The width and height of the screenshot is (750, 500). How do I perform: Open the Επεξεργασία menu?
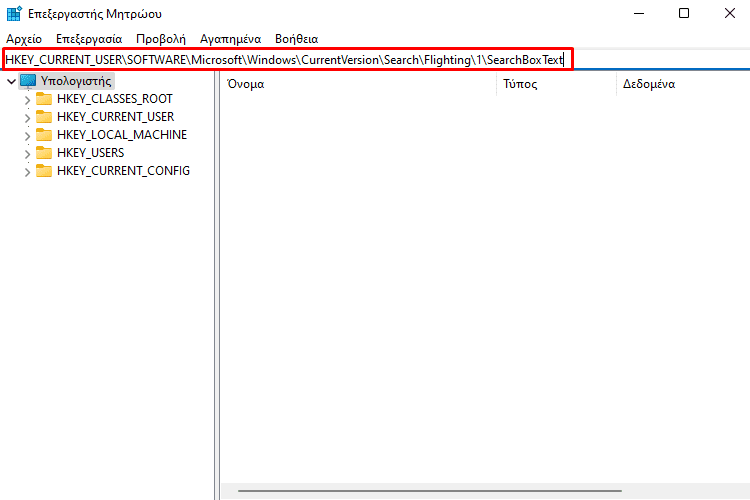click(x=89, y=39)
